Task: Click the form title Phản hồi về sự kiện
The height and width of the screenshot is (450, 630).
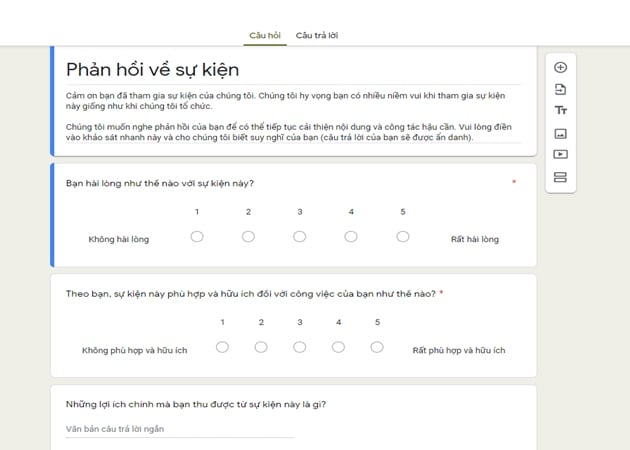Action: point(152,70)
